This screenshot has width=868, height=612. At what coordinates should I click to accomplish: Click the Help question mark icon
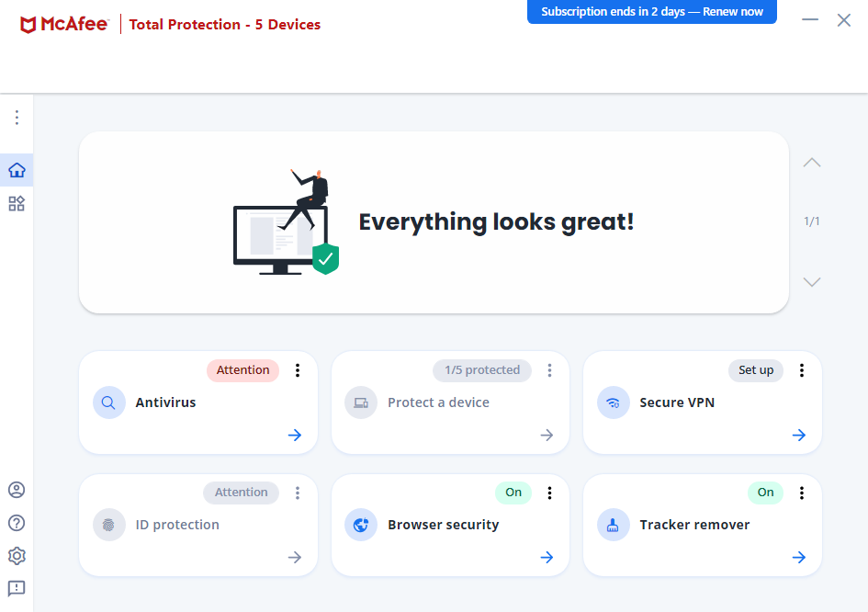[x=17, y=523]
